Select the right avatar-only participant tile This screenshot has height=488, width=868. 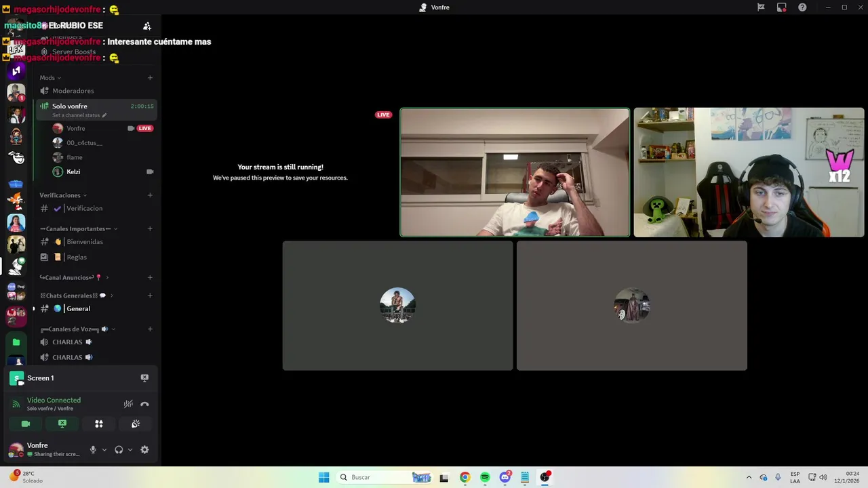[x=632, y=306]
